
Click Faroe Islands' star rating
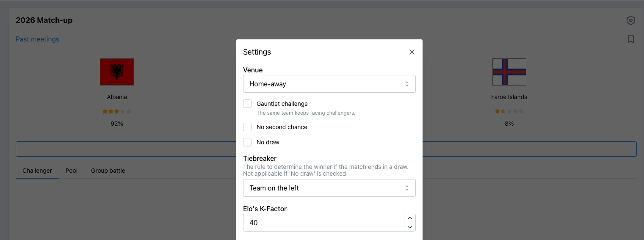[509, 111]
